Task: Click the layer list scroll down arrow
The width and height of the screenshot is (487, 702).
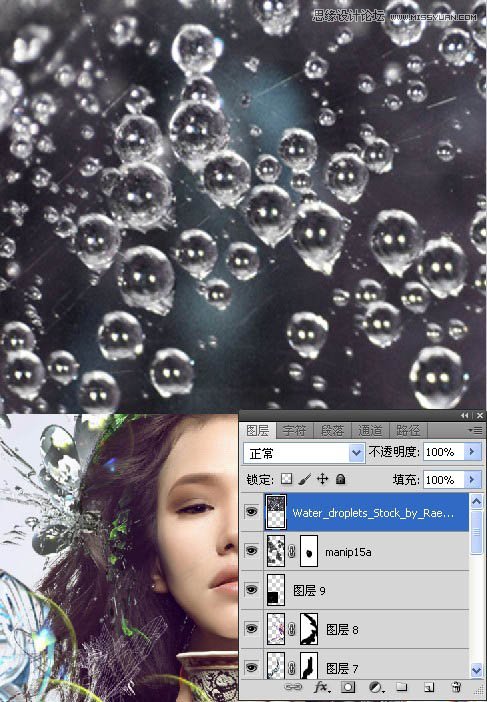Action: click(476, 670)
